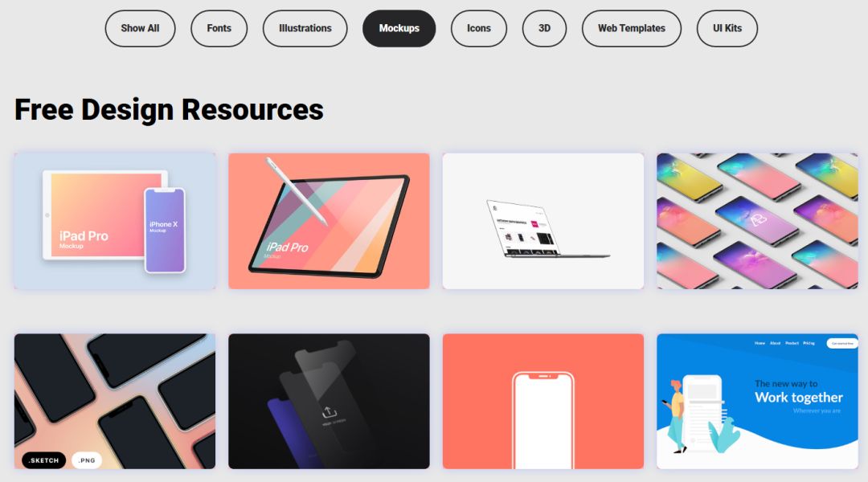Switch to the Illustrations category
868x482 pixels.
click(305, 28)
